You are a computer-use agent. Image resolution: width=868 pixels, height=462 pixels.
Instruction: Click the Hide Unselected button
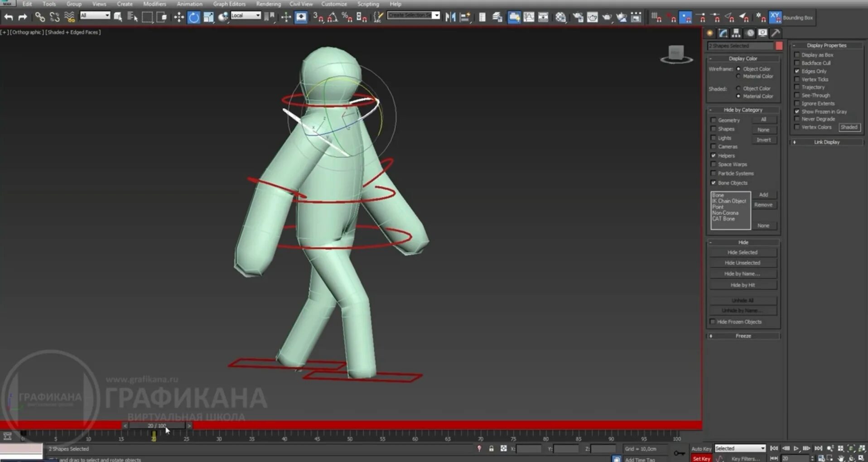(x=743, y=263)
